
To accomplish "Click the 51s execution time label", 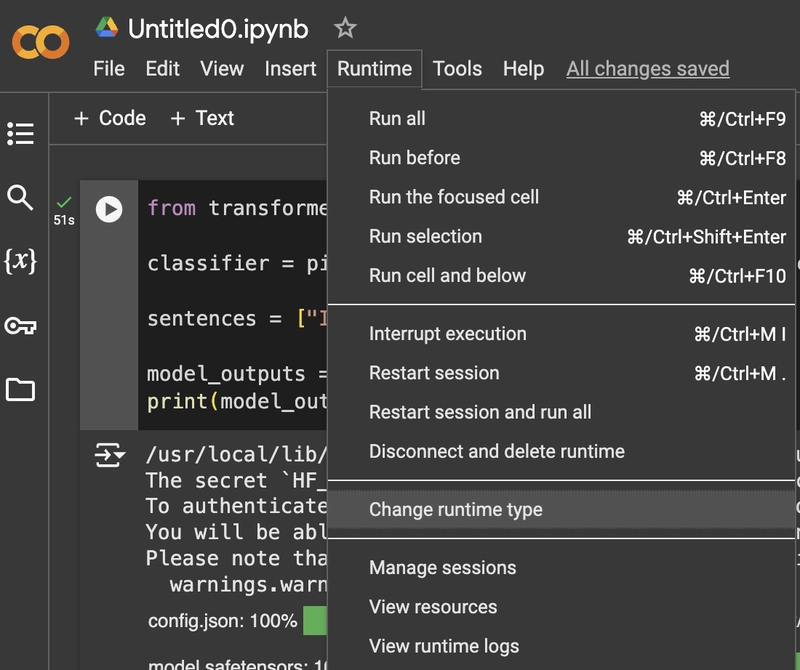I will tap(64, 220).
